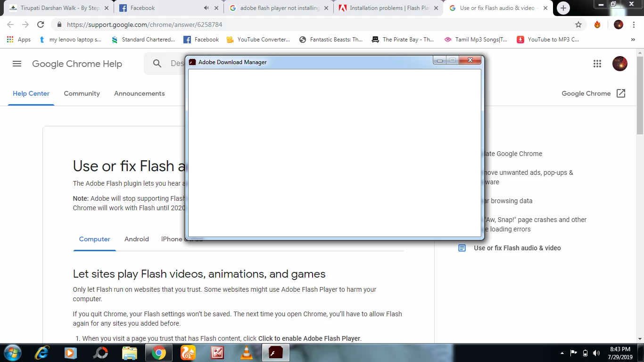Show hidden bookmarks with the chevron
Viewport: 644px width, 362px height.
633,40
